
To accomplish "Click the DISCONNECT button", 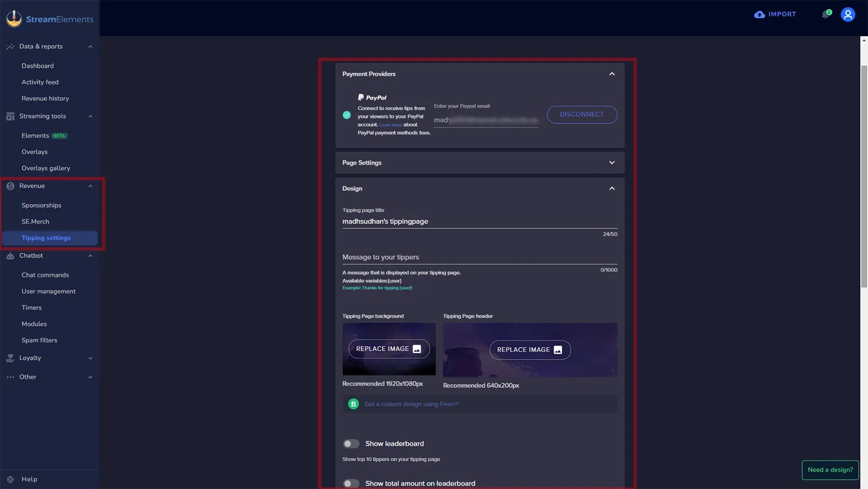I will (582, 114).
